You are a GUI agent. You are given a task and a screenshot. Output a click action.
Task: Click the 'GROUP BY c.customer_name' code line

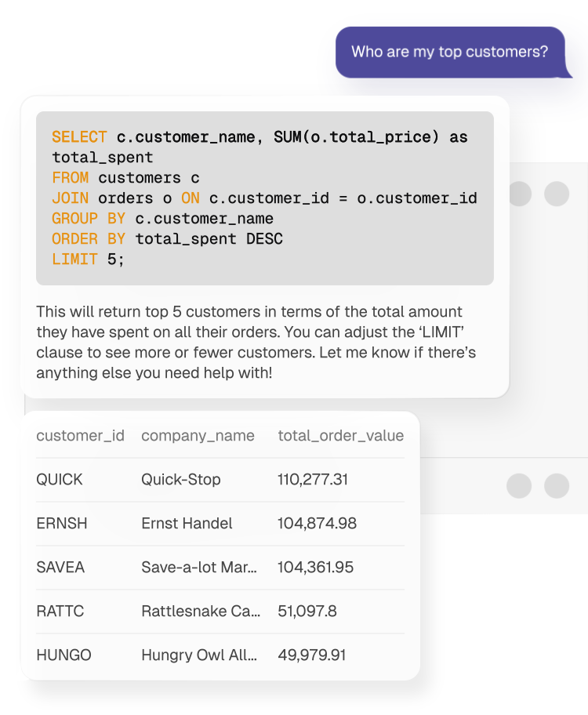[x=162, y=218]
